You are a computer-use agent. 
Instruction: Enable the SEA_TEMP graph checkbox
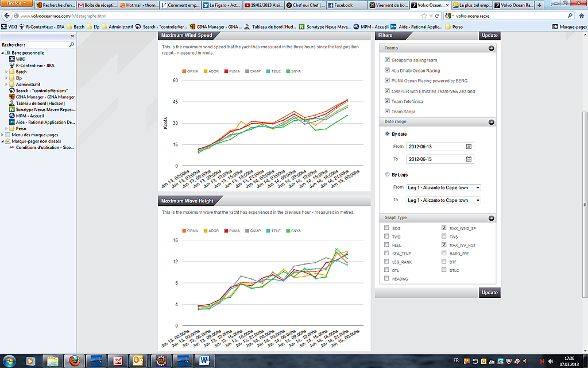click(x=386, y=253)
